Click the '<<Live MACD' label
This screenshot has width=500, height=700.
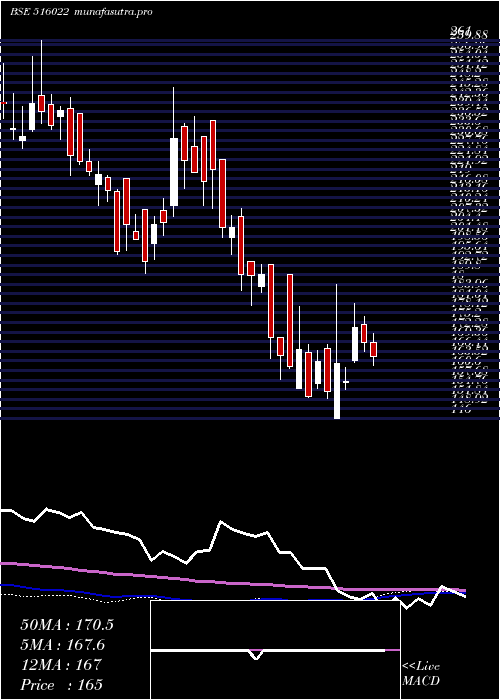421,674
